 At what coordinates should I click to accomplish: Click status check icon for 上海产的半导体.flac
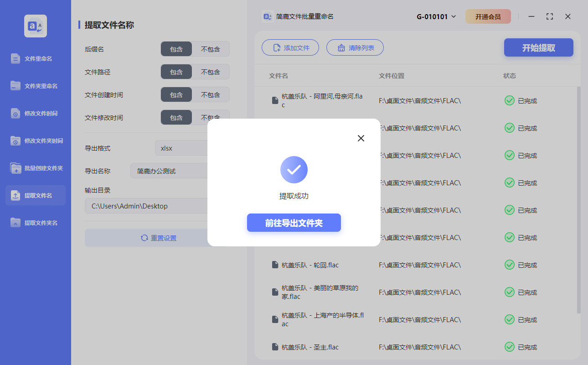coord(510,319)
